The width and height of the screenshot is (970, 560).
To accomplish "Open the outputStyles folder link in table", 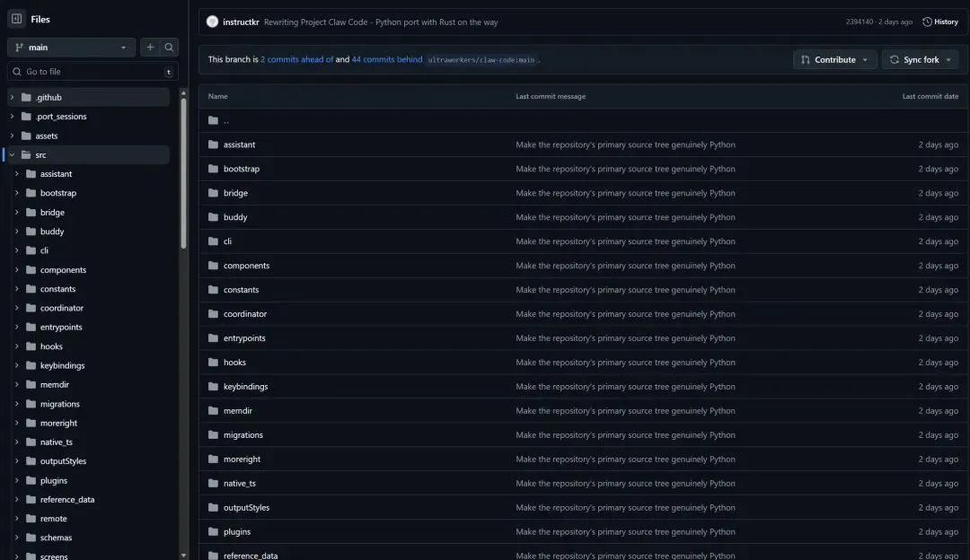I will (246, 507).
